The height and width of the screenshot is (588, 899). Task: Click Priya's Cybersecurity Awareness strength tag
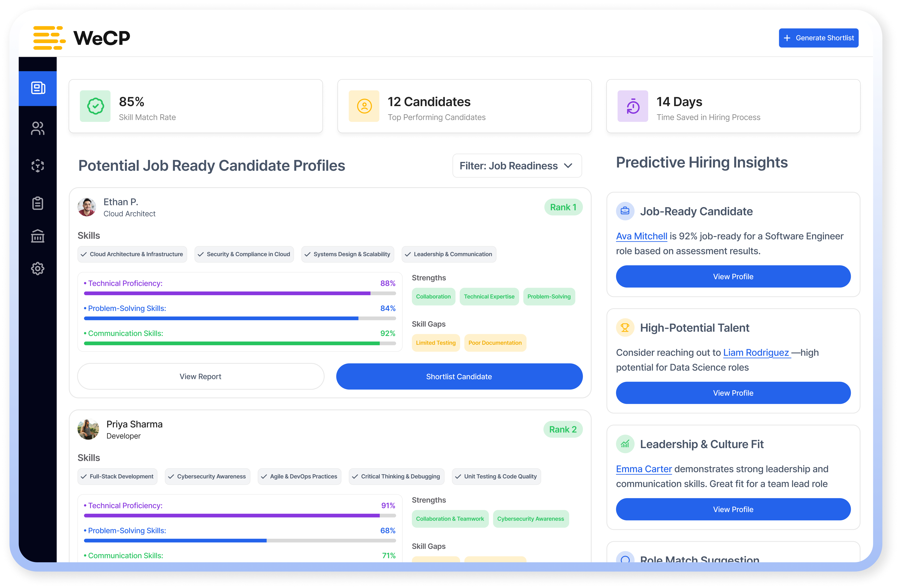pyautogui.click(x=531, y=519)
